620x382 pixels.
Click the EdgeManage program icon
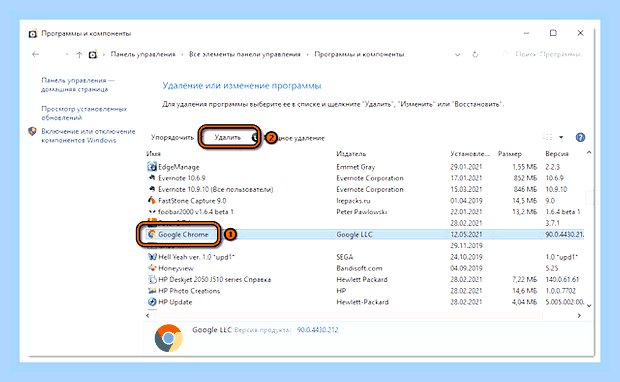[x=152, y=167]
